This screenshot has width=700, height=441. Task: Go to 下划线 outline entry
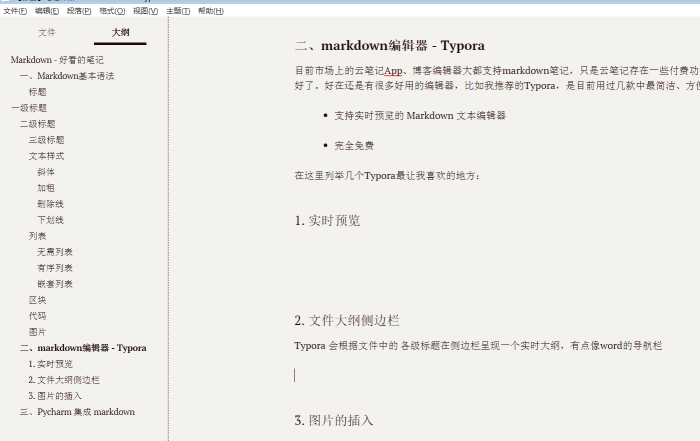click(x=50, y=220)
